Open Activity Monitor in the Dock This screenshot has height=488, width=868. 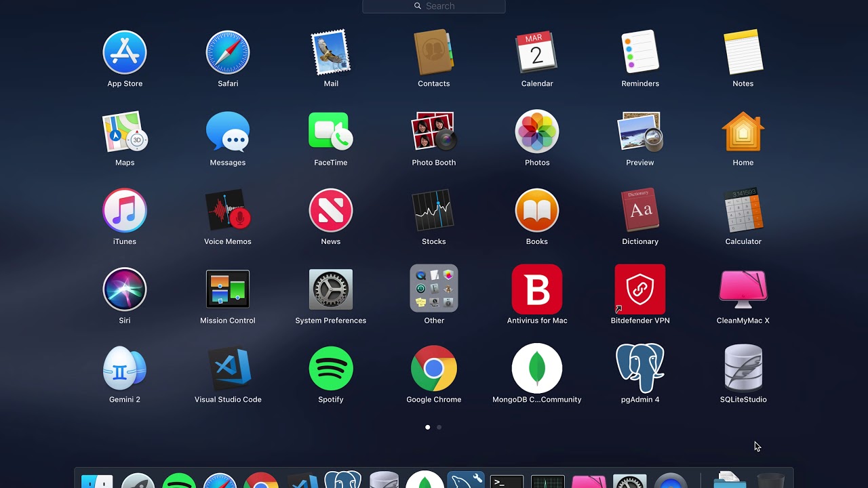click(548, 481)
